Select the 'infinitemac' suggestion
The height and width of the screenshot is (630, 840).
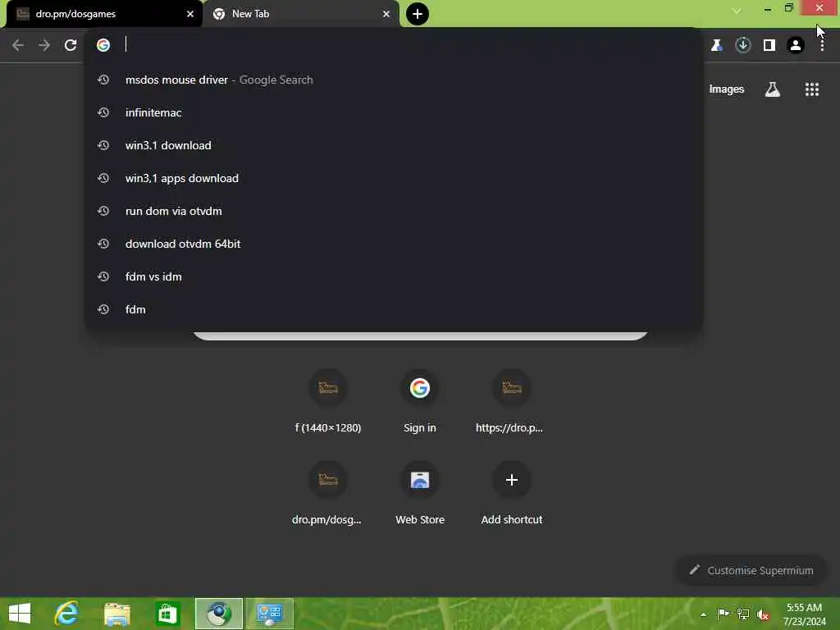click(395, 112)
